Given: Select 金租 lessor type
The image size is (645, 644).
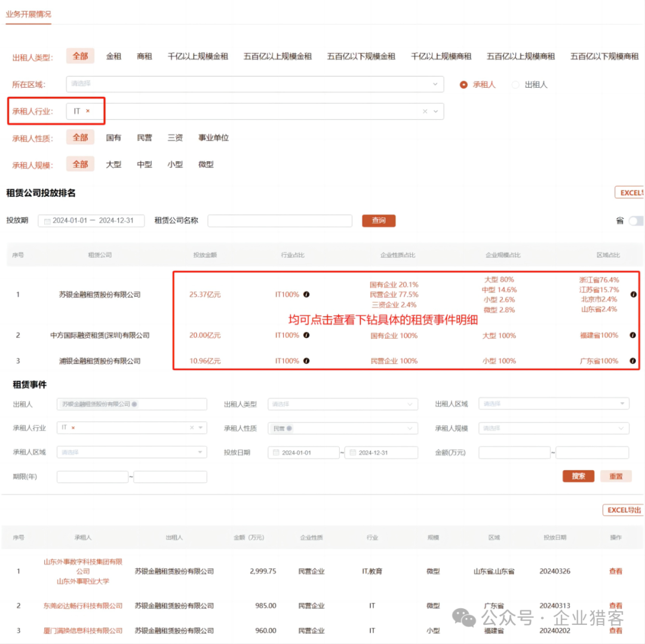Looking at the screenshot, I should tap(113, 56).
